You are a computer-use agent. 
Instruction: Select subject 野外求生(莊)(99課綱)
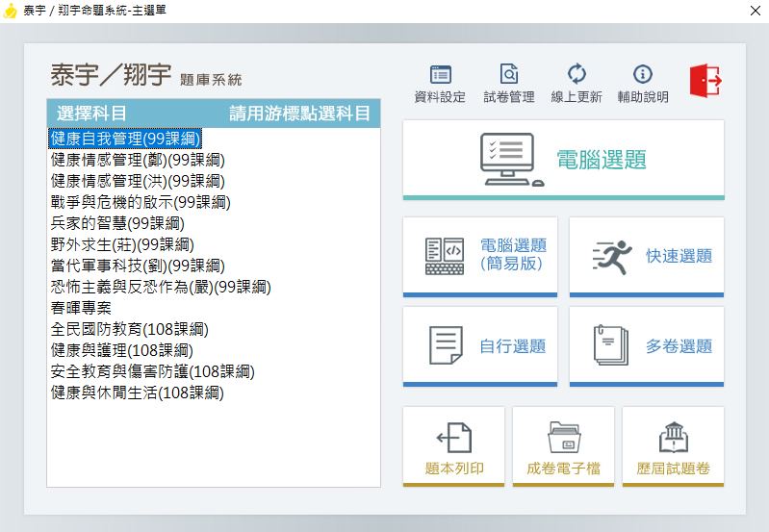click(x=122, y=244)
